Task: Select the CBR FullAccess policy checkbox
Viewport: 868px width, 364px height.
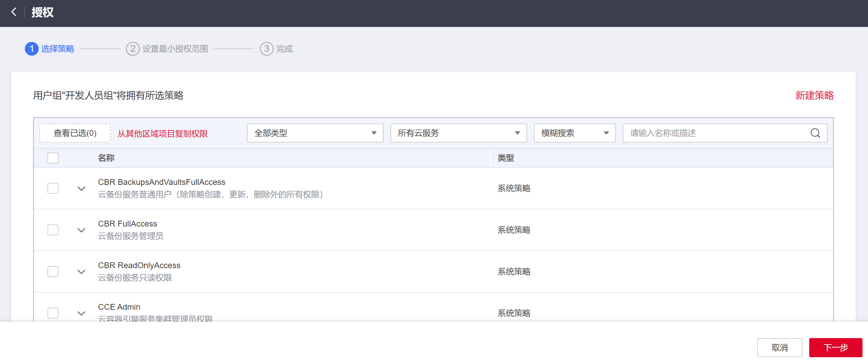Action: pos(53,230)
